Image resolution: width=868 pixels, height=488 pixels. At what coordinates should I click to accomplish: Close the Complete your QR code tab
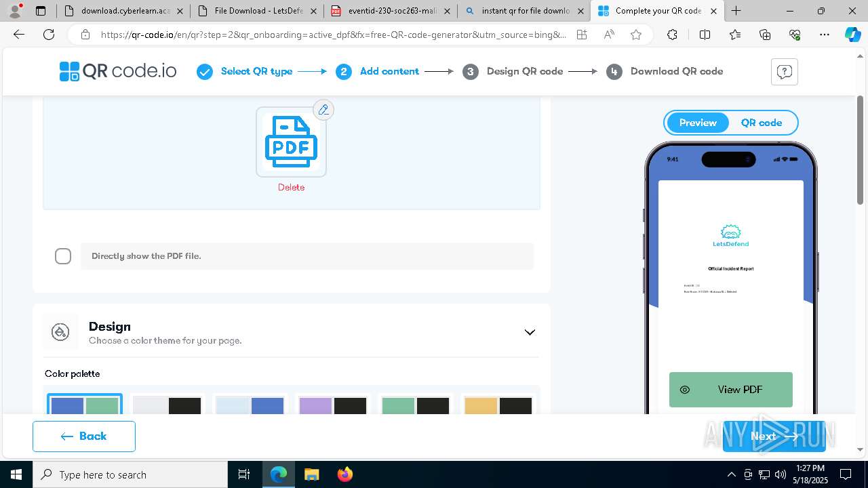click(714, 11)
